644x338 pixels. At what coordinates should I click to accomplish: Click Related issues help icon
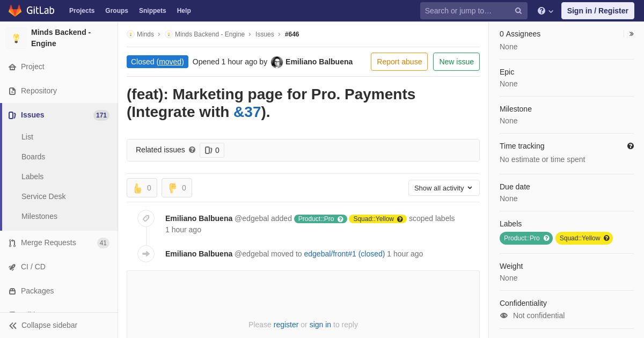[x=192, y=150]
